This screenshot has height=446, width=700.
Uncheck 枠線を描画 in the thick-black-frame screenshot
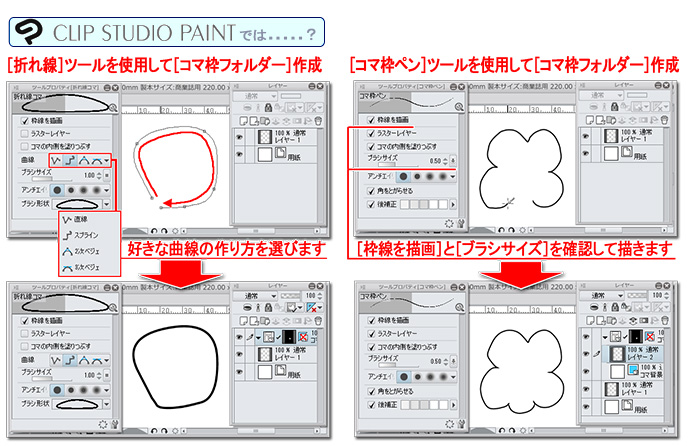pos(25,321)
